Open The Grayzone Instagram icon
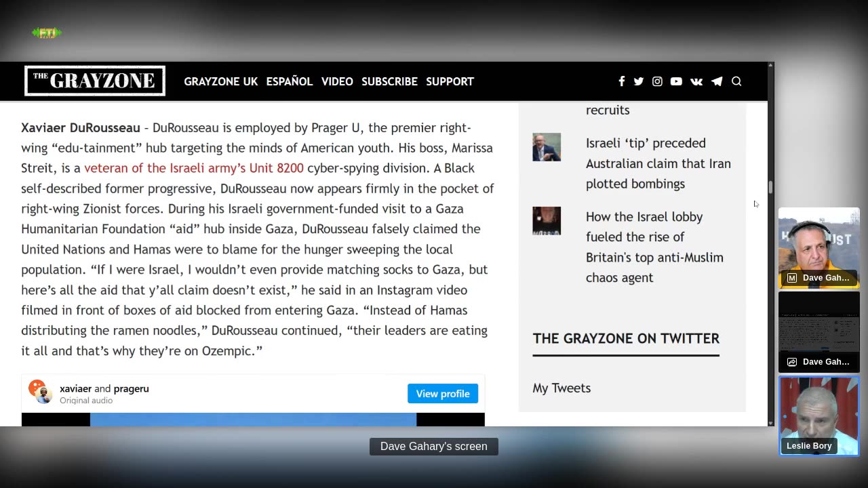 (657, 81)
